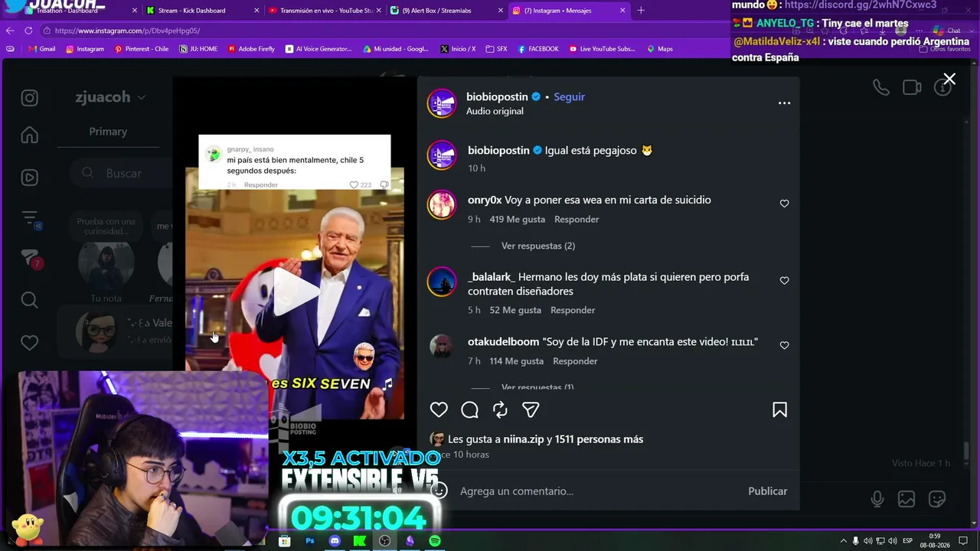Go to Home in the Instagram sidebar
Viewport: 980px width, 551px height.
pyautogui.click(x=29, y=135)
